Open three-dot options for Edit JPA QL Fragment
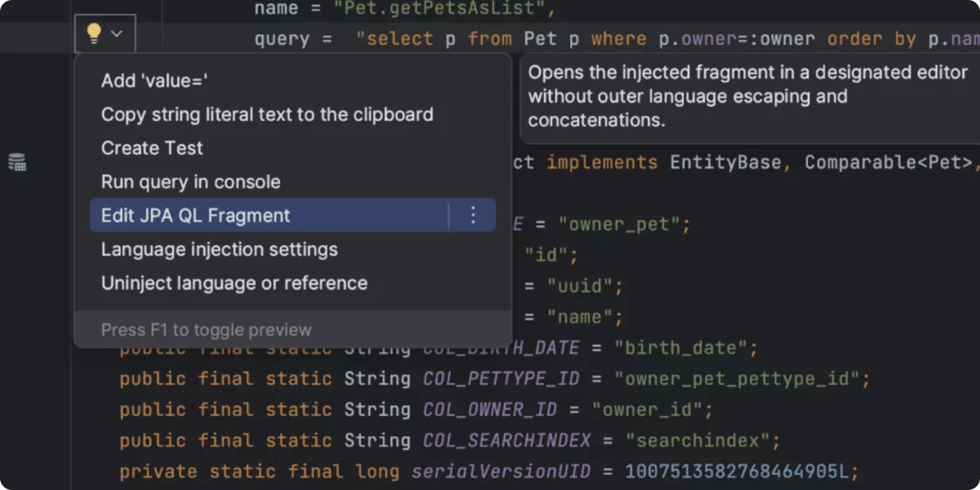The image size is (980, 490). pyautogui.click(x=473, y=216)
